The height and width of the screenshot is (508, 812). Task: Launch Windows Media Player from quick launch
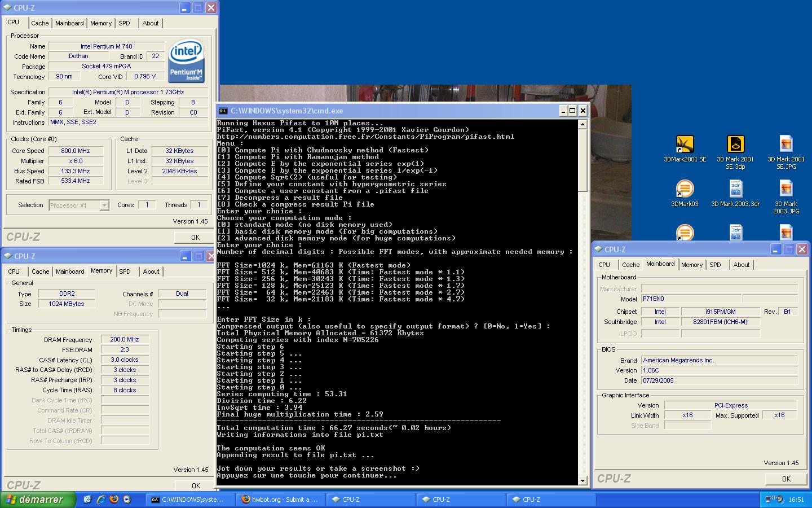click(x=127, y=500)
